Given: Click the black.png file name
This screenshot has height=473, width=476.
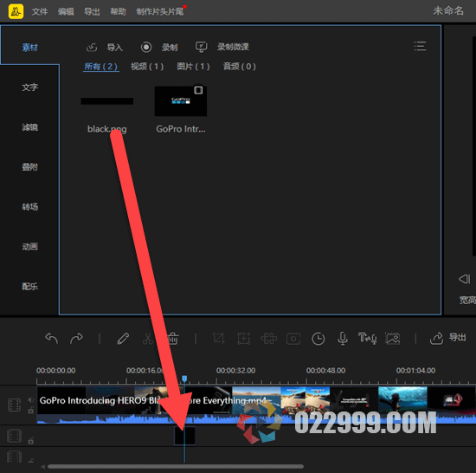Looking at the screenshot, I should [x=106, y=129].
